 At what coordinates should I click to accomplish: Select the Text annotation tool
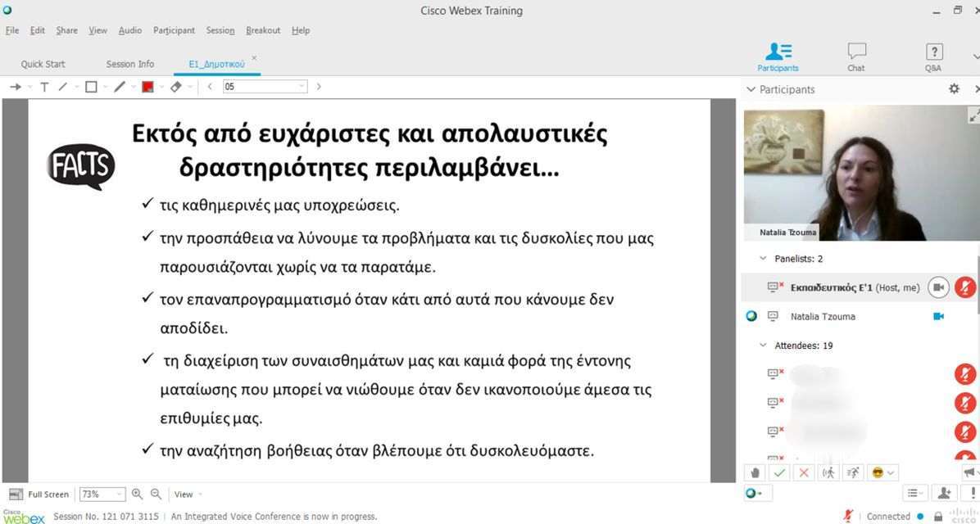[x=44, y=87]
